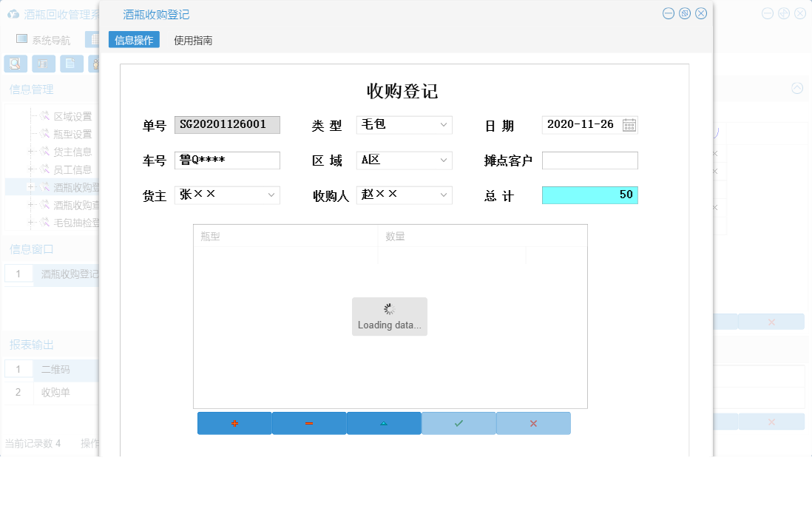Click the magnifier search icon in the toolbar
The height and width of the screenshot is (514, 812).
pyautogui.click(x=15, y=64)
